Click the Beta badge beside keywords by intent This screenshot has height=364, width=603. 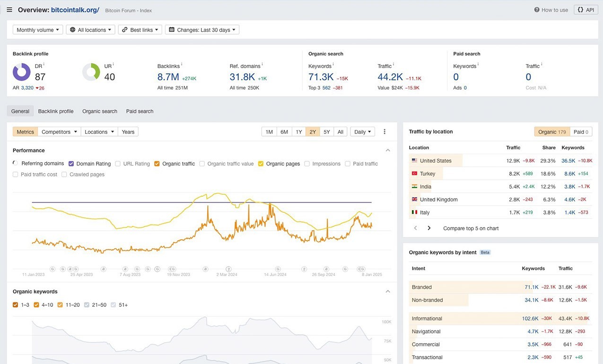tap(485, 252)
